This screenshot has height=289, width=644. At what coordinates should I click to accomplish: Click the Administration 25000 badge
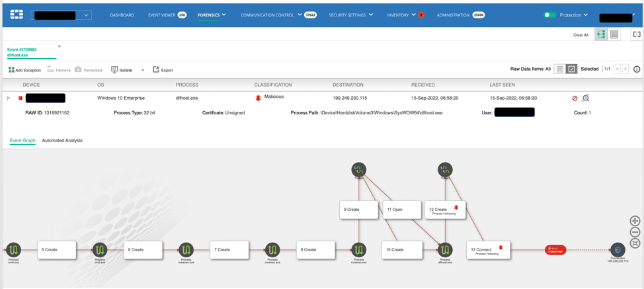[x=479, y=15]
